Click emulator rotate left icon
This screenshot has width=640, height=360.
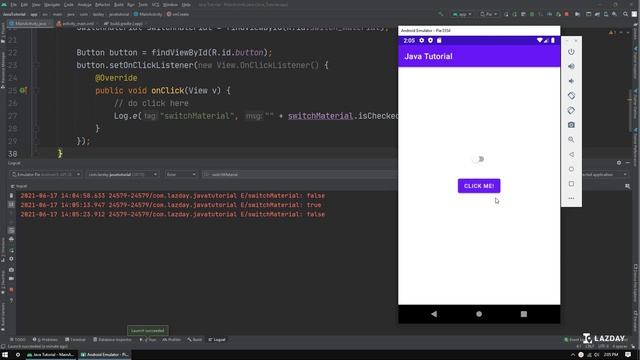click(x=571, y=96)
